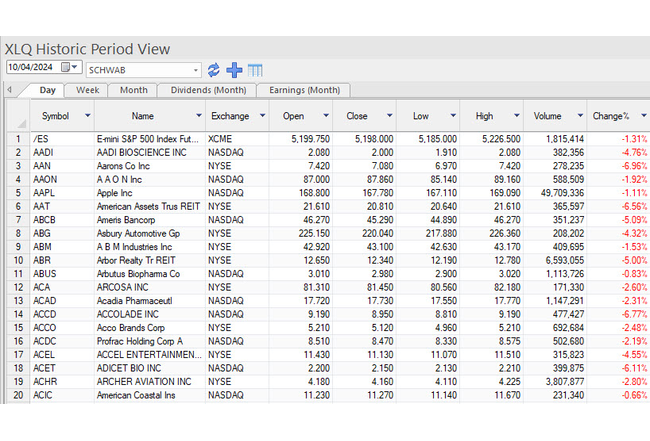Expand the SCHWAB source dropdown
Viewport: 650px width, 441px height.
pyautogui.click(x=195, y=70)
